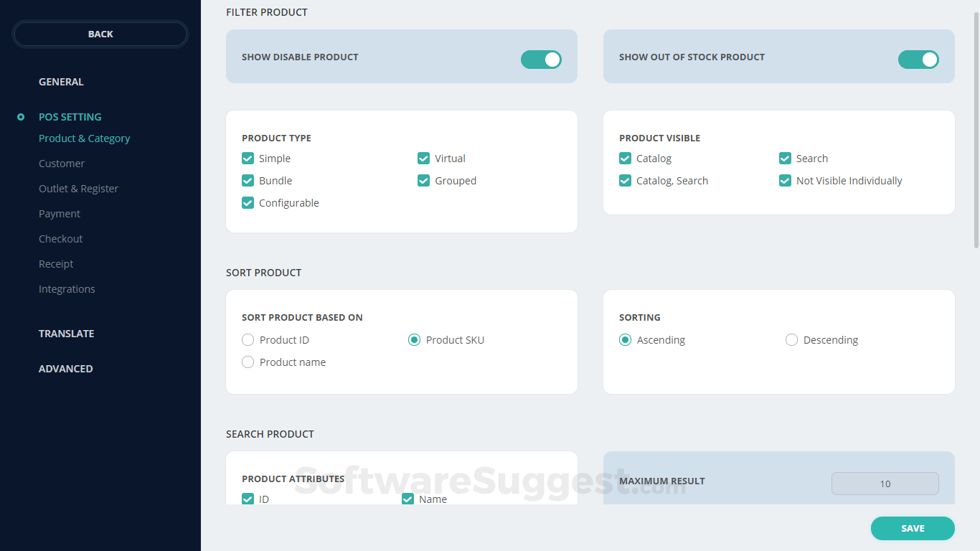Screen dimensions: 980x551
Task: Select the Product ID sort option
Action: [x=248, y=340]
